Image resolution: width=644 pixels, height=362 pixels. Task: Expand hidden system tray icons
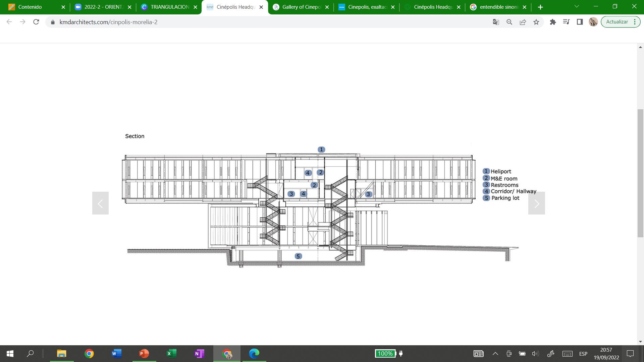click(x=495, y=354)
